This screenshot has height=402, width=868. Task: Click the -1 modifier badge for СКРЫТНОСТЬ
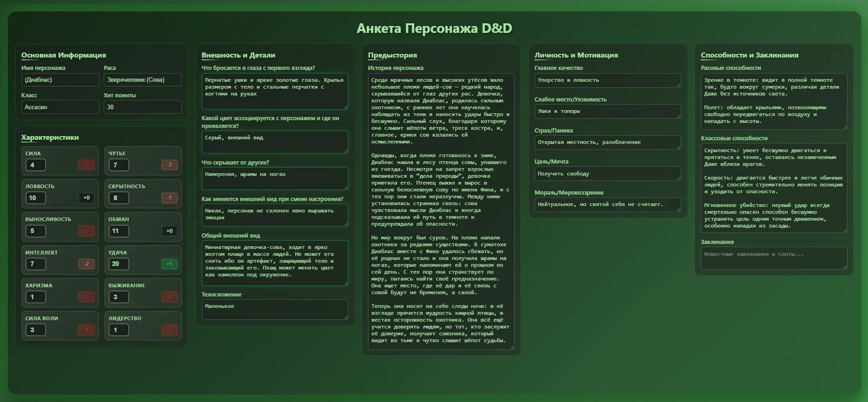170,198
